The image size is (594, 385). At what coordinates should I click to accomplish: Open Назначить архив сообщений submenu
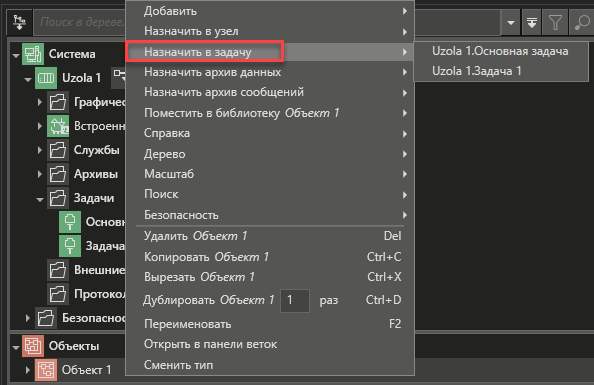pos(270,92)
